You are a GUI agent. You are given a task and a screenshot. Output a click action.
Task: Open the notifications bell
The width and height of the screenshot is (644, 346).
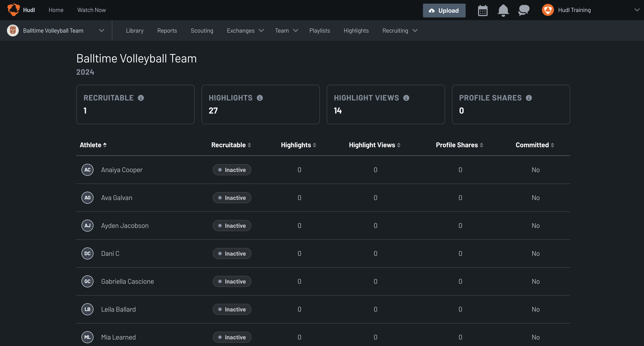(503, 11)
